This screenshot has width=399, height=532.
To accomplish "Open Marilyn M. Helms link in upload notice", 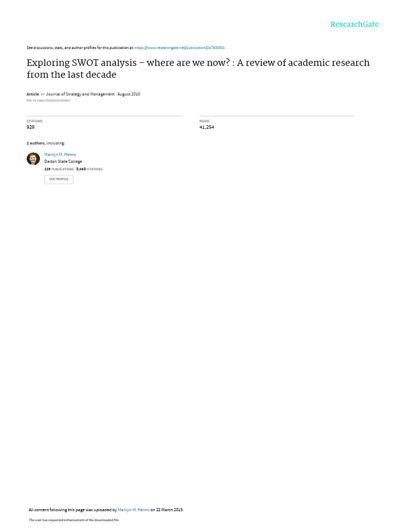I will point(134,510).
